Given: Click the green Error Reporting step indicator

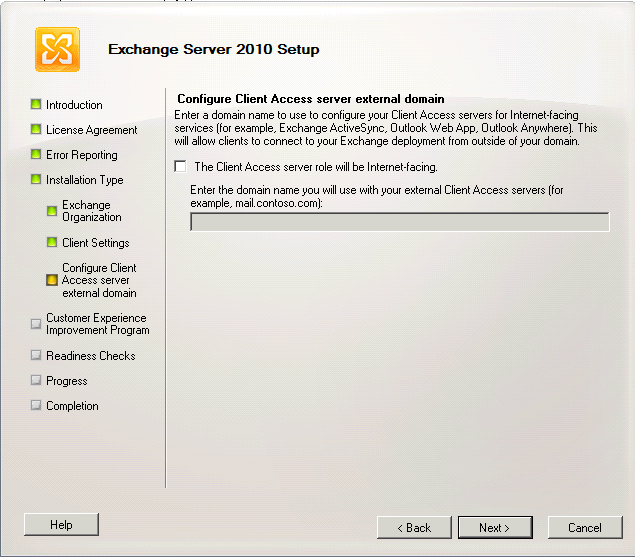Looking at the screenshot, I should coord(36,154).
